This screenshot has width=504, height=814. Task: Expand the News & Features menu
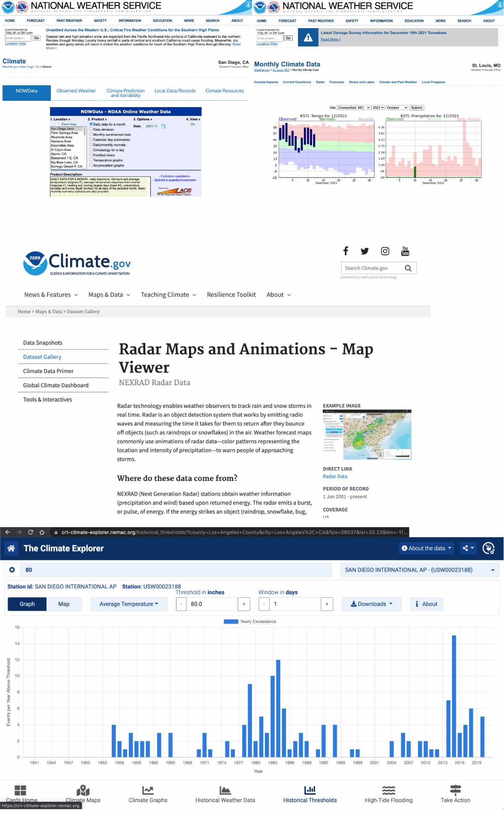coord(51,295)
